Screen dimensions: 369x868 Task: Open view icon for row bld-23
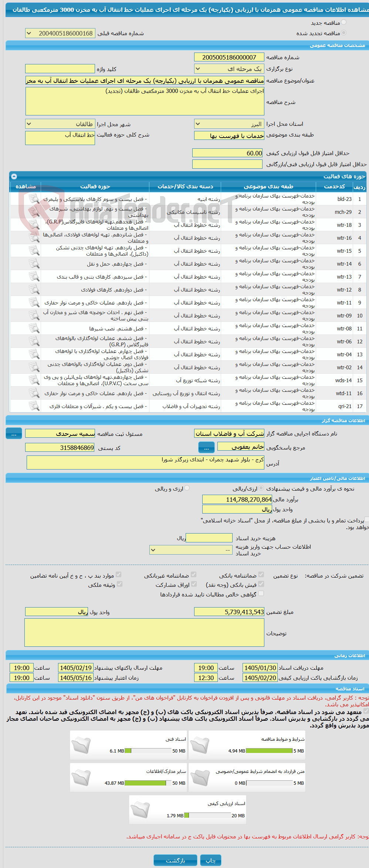[x=34, y=199]
